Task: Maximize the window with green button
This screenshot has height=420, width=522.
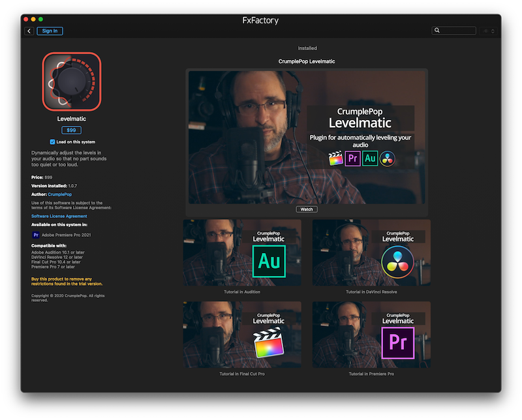Action: 40,20
